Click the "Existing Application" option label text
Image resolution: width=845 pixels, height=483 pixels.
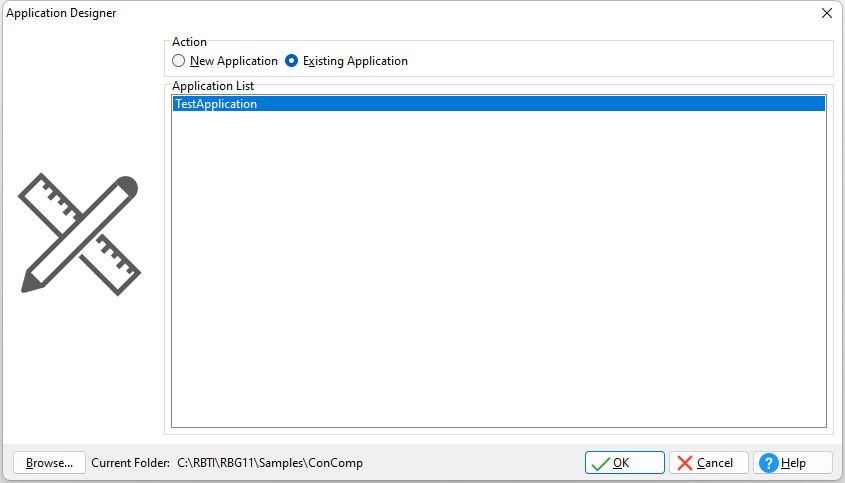[355, 61]
